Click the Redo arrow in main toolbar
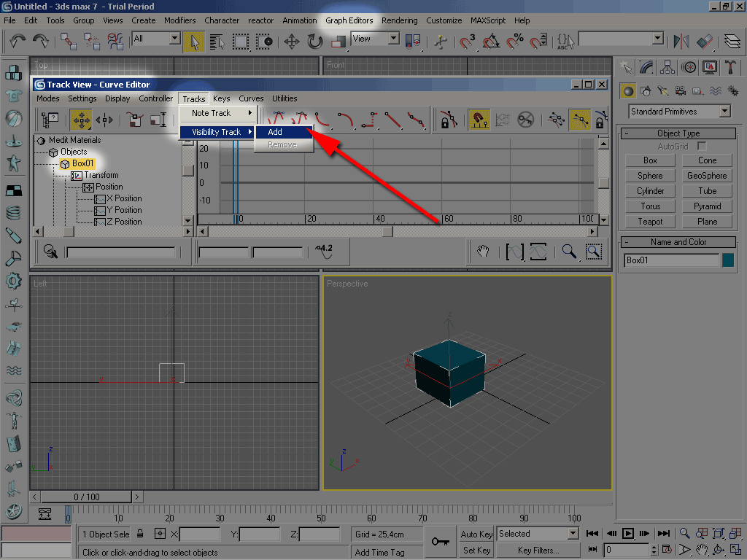This screenshot has width=747, height=560. (41, 42)
